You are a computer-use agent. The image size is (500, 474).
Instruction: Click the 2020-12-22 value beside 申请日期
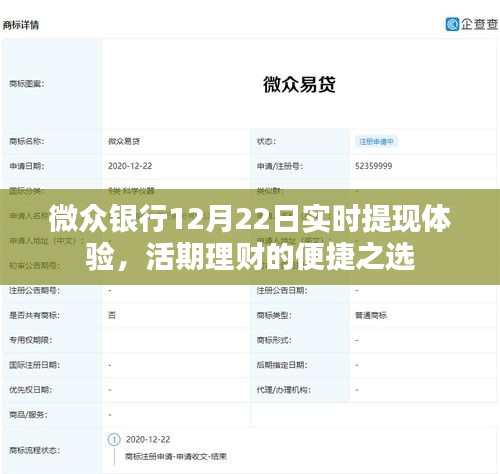tap(130, 166)
